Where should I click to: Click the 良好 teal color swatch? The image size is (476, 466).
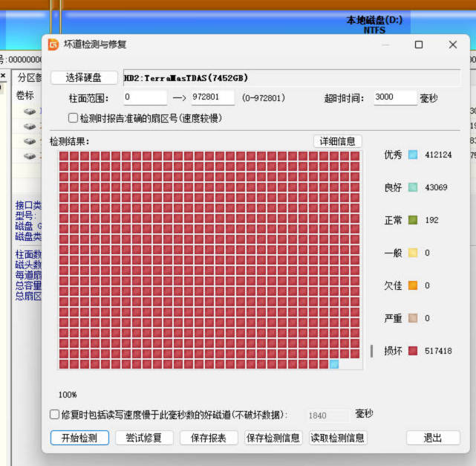coord(413,187)
